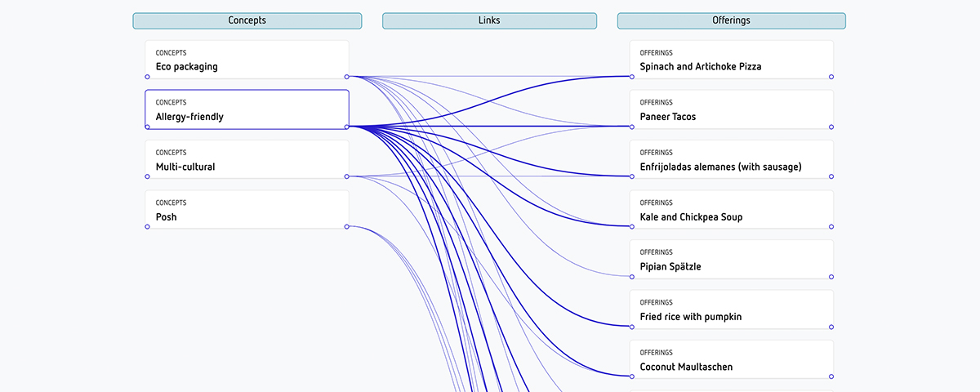This screenshot has width=980, height=392.
Task: Click the right connector port of Posh
Action: [347, 226]
